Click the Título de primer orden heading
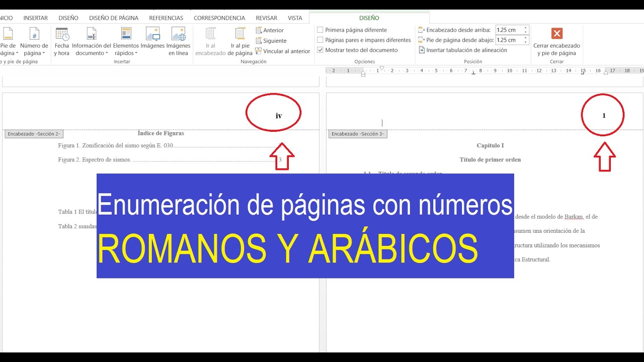Screen dimensions: 644x362 [x=490, y=160]
